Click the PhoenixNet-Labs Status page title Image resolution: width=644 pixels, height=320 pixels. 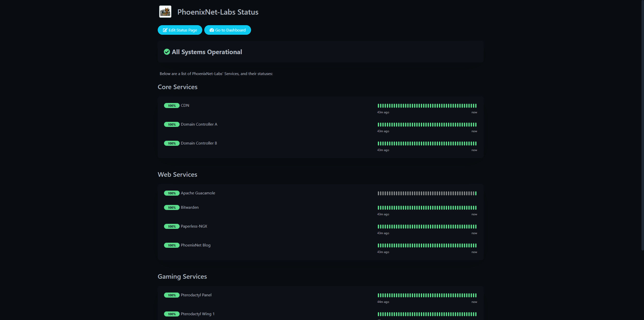[218, 12]
